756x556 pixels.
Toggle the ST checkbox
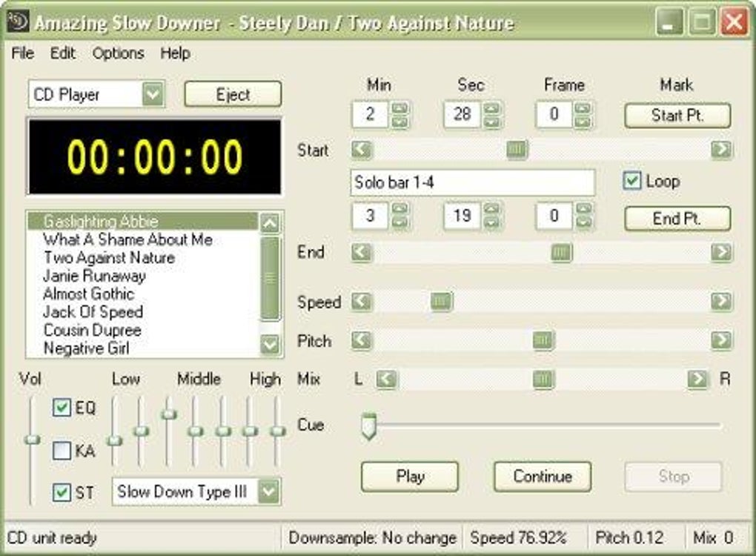click(62, 492)
